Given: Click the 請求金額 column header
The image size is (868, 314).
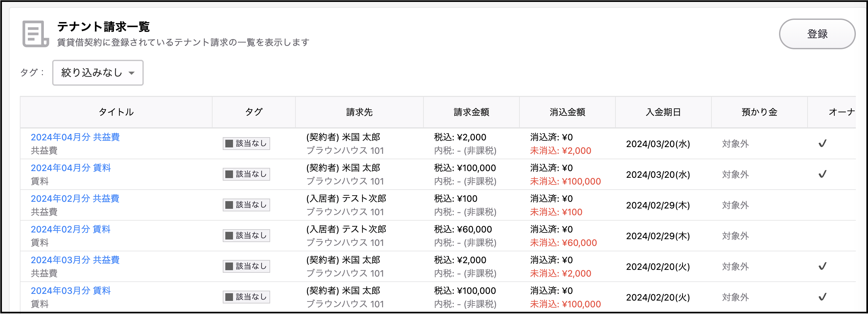Looking at the screenshot, I should [x=471, y=112].
